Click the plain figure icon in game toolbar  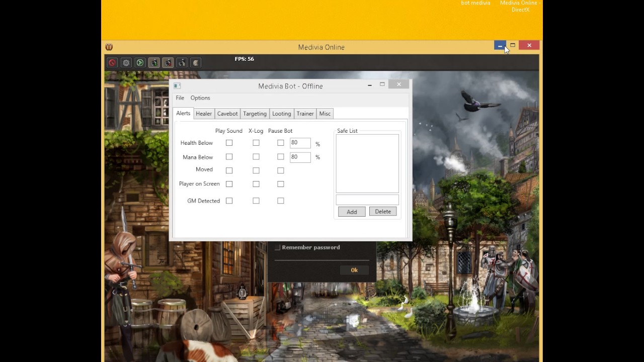pos(182,63)
